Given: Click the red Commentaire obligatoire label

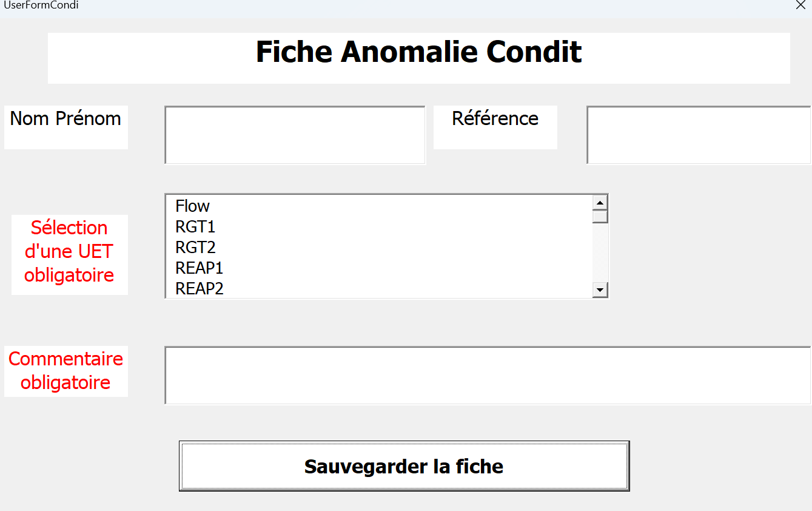Looking at the screenshot, I should point(65,371).
